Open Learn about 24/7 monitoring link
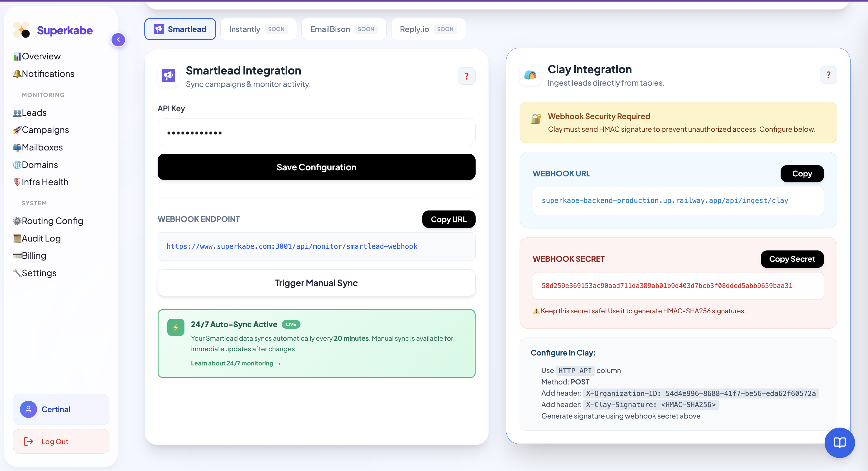This screenshot has width=868, height=471. [x=235, y=363]
